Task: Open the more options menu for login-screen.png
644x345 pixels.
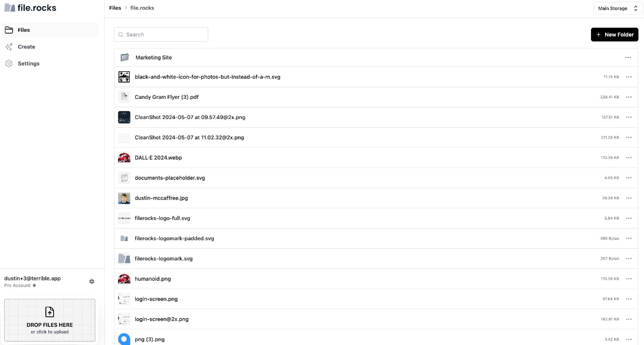Action: click(x=629, y=299)
